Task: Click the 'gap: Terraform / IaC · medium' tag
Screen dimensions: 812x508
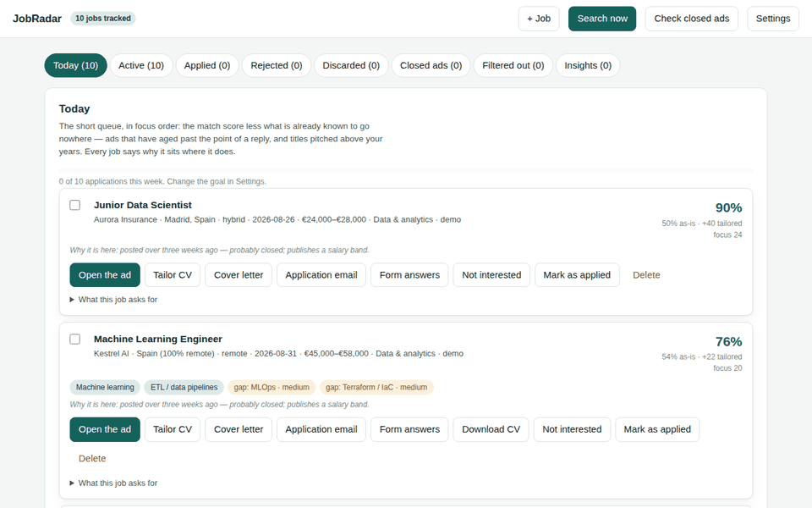Action: pyautogui.click(x=376, y=387)
